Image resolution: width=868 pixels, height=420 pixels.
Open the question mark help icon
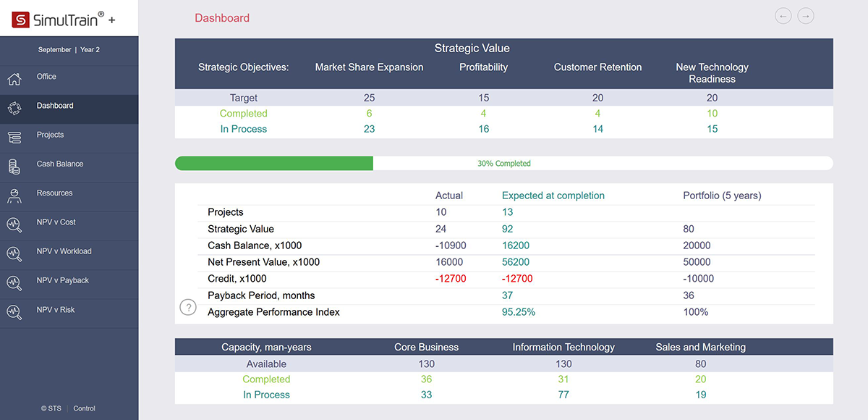pyautogui.click(x=188, y=308)
